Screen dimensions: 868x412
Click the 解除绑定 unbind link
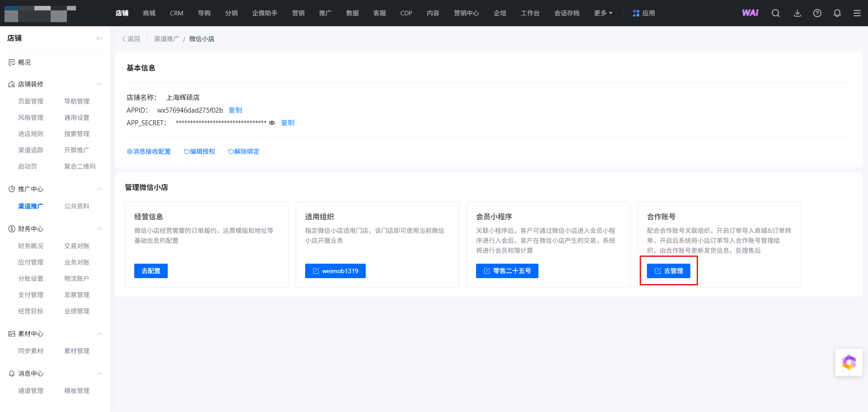coord(244,152)
